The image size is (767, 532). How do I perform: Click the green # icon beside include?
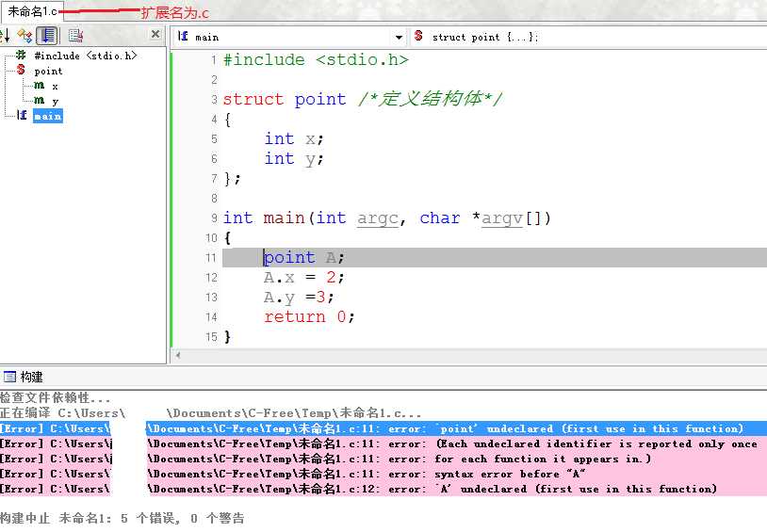point(21,55)
